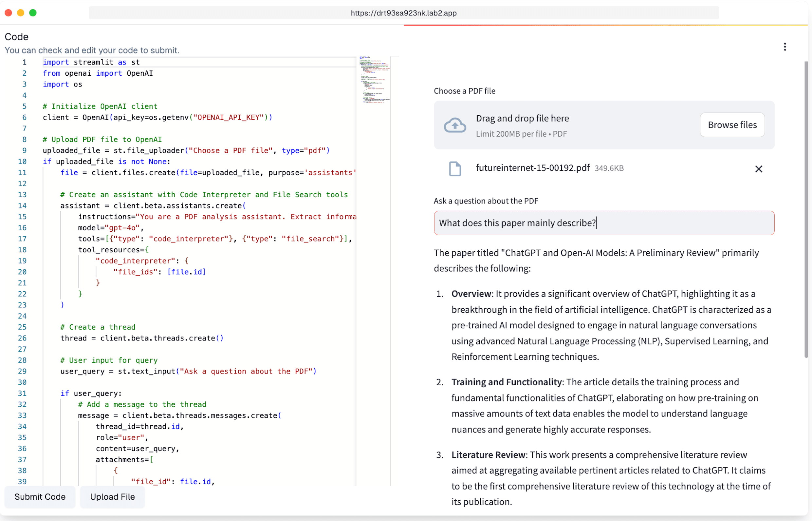Click comment '# Create a thread'
Screen dimensions: 812x521
(x=98, y=327)
